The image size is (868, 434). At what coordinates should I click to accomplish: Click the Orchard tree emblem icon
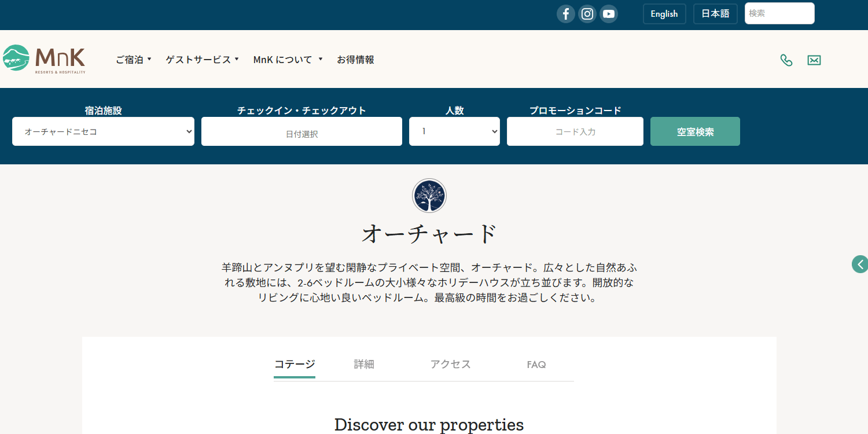pyautogui.click(x=429, y=196)
